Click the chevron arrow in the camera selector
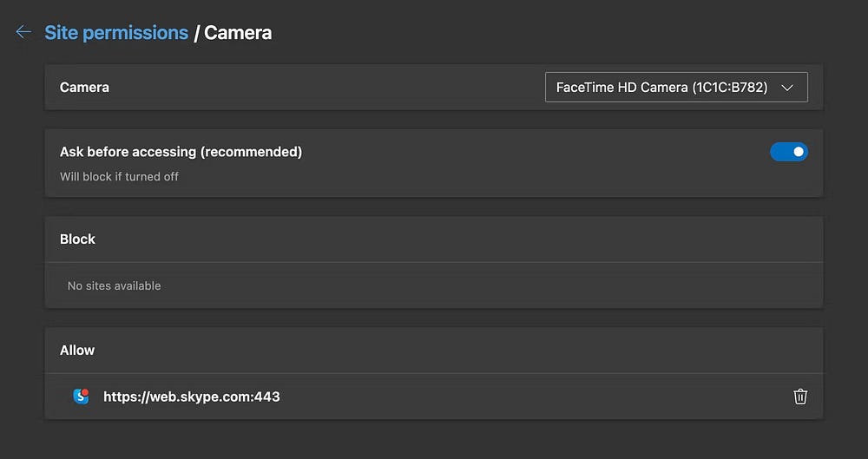Screen dimensions: 868x459 click(787, 88)
